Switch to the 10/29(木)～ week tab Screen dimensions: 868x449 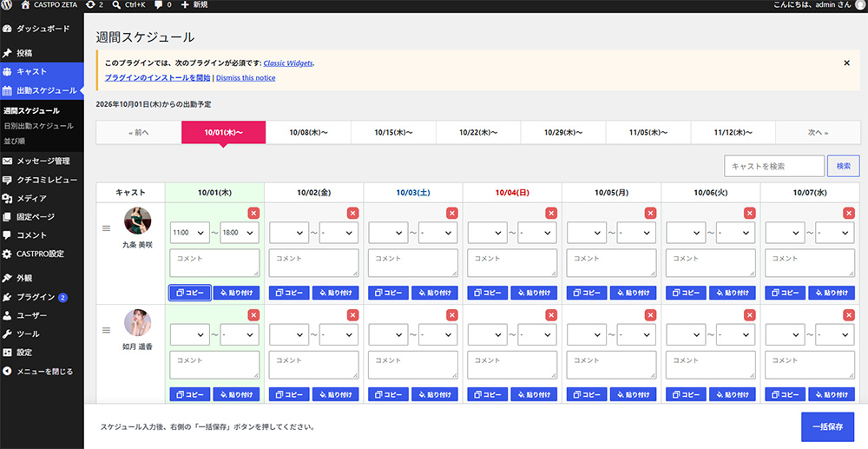pyautogui.click(x=563, y=133)
